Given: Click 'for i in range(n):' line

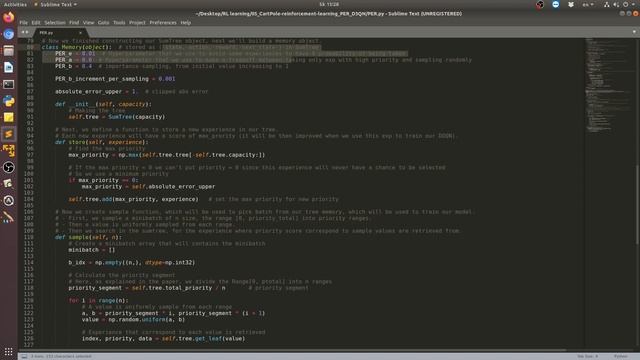Looking at the screenshot, I should [98, 300].
